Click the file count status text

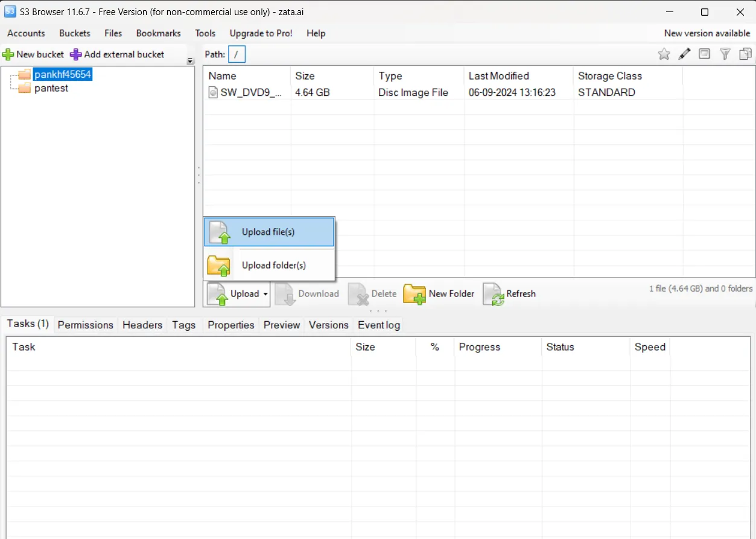pyautogui.click(x=701, y=289)
